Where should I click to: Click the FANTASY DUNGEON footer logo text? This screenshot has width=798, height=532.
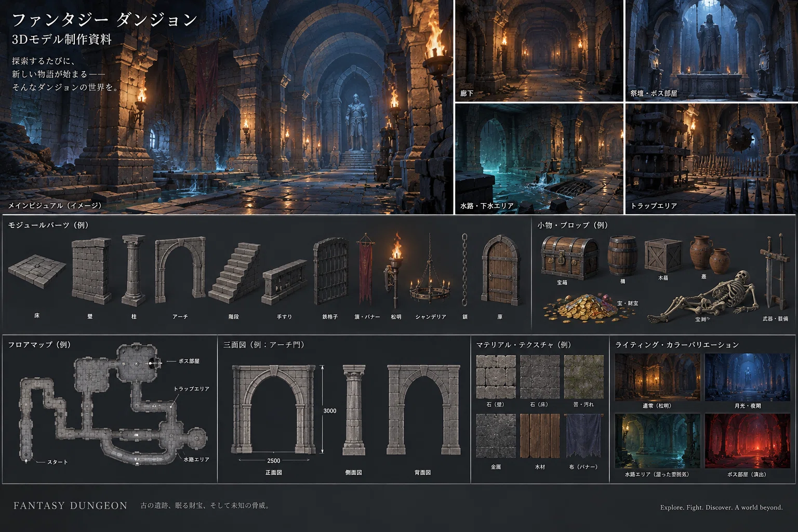[70, 506]
